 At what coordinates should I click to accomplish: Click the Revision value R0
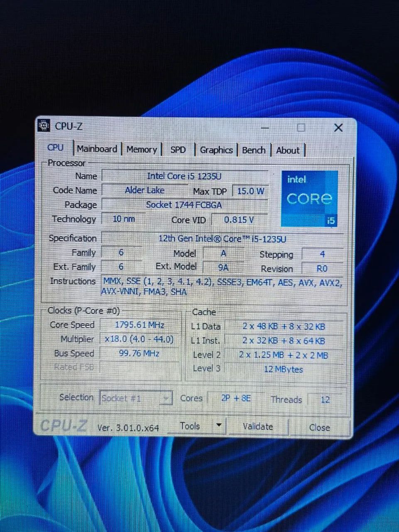coord(322,268)
